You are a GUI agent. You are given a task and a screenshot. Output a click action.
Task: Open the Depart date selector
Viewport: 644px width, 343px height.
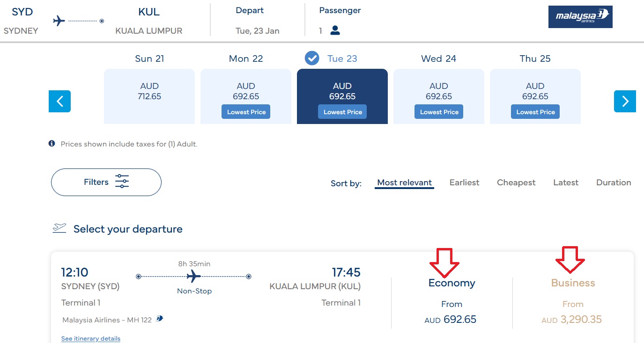point(257,21)
